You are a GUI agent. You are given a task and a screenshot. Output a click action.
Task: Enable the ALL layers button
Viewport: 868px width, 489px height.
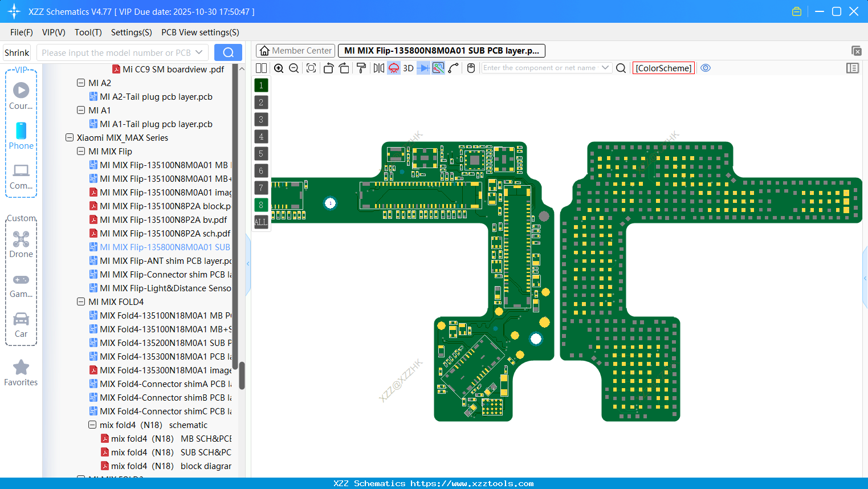(260, 222)
